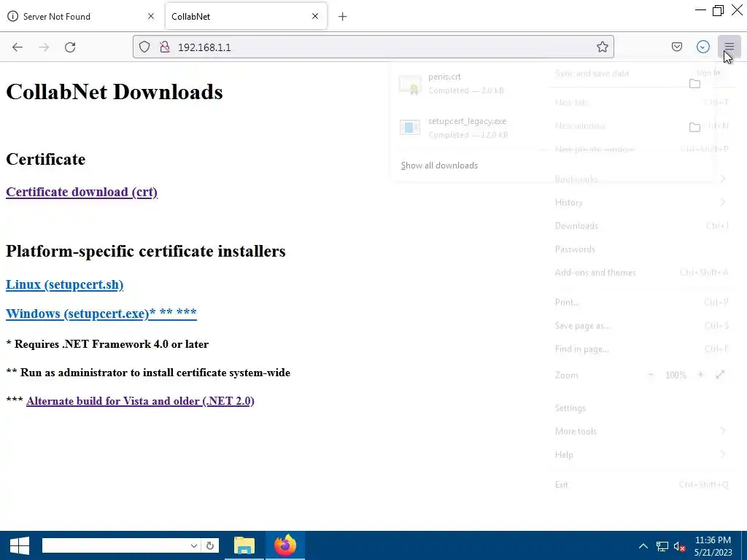
Task: Click the taskbar address input box
Action: (115, 545)
